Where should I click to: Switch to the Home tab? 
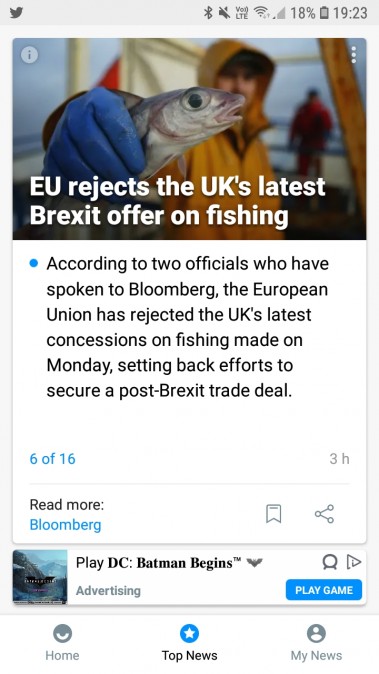coord(62,643)
